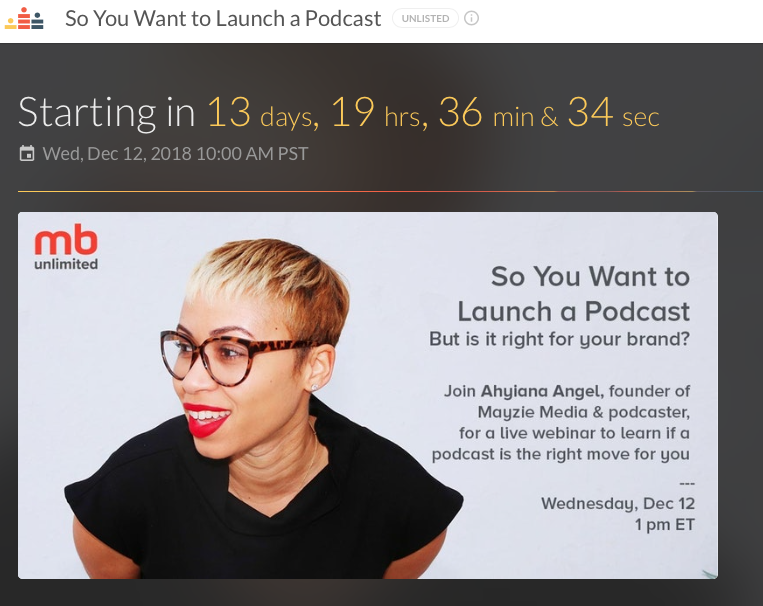Click the mb unlimited logo in banner
This screenshot has width=763, height=606.
tap(66, 248)
